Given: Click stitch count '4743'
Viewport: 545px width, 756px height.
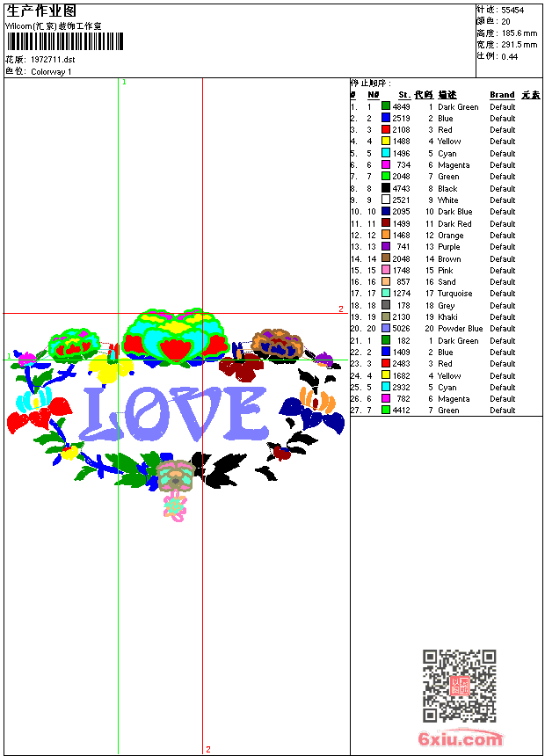Looking at the screenshot, I should click(401, 188).
